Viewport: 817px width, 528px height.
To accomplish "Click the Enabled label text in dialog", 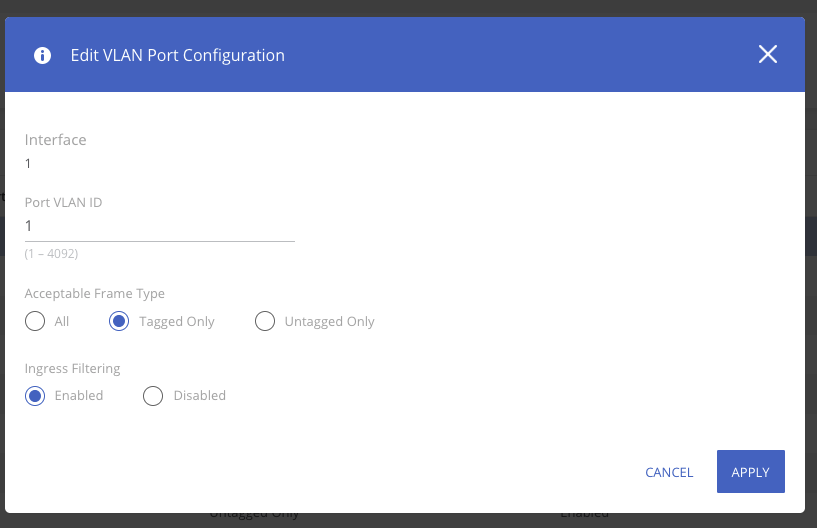I will tap(79, 395).
